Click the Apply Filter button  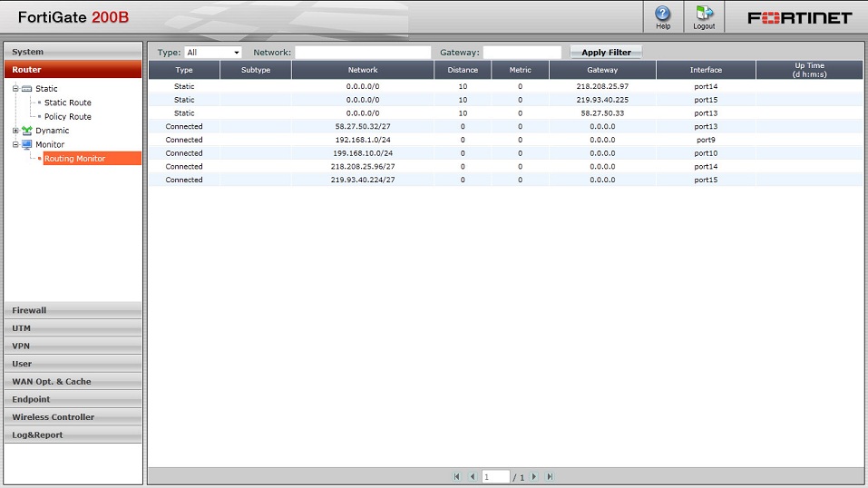coord(606,52)
